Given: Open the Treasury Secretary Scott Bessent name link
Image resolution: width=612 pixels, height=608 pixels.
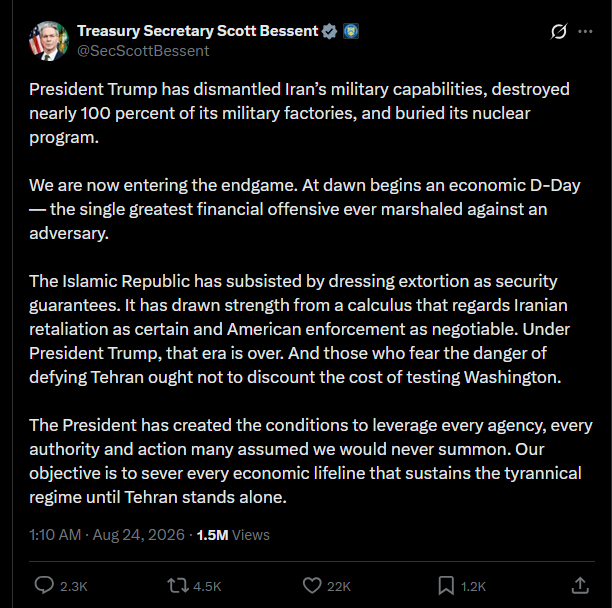Looking at the screenshot, I should (197, 31).
